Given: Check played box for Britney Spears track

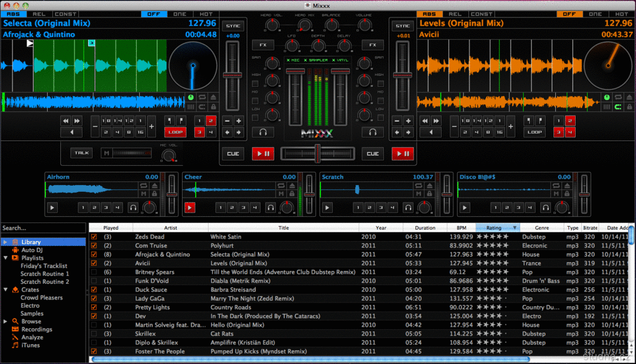Looking at the screenshot, I should click(94, 272).
